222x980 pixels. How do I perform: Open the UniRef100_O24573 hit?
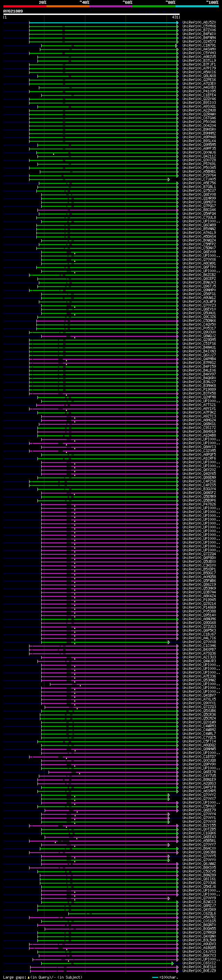(x=199, y=41)
